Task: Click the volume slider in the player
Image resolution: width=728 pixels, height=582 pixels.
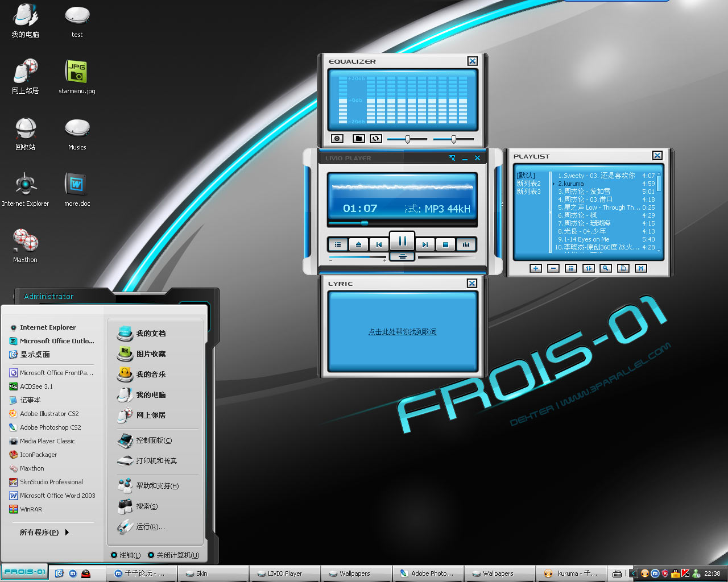Action: click(358, 257)
